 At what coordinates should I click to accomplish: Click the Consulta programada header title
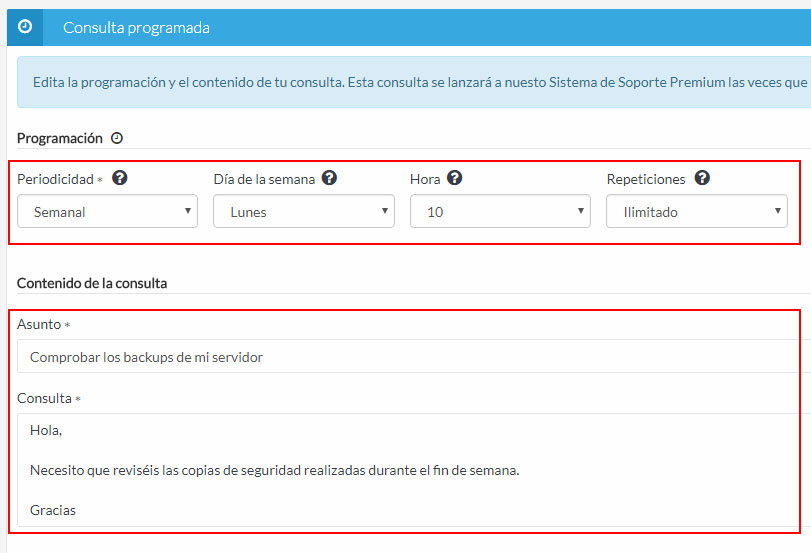136,28
